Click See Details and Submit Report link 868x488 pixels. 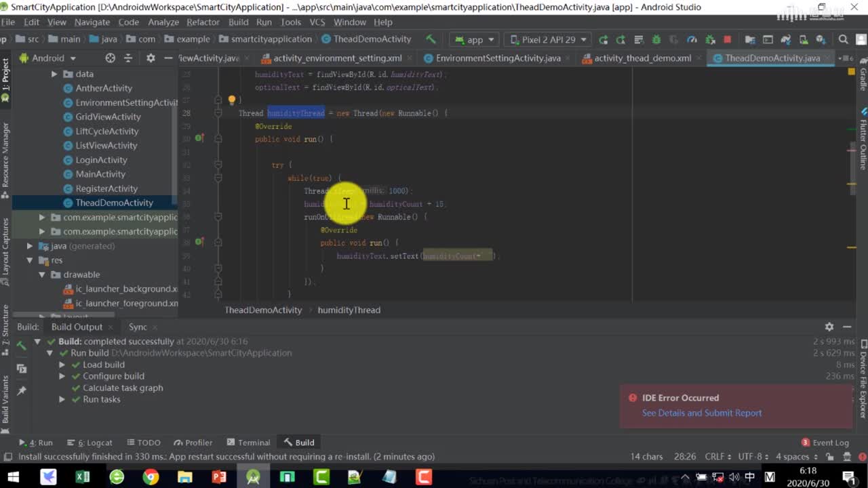pos(702,413)
